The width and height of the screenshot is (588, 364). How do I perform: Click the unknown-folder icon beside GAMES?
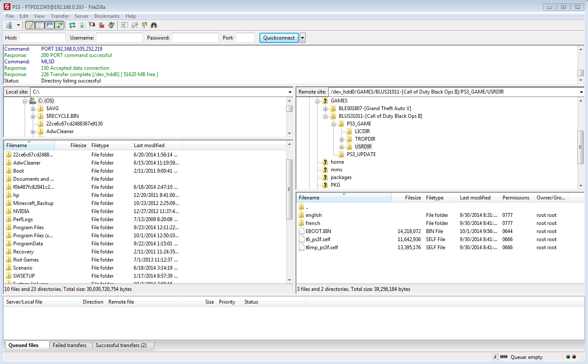(x=325, y=101)
